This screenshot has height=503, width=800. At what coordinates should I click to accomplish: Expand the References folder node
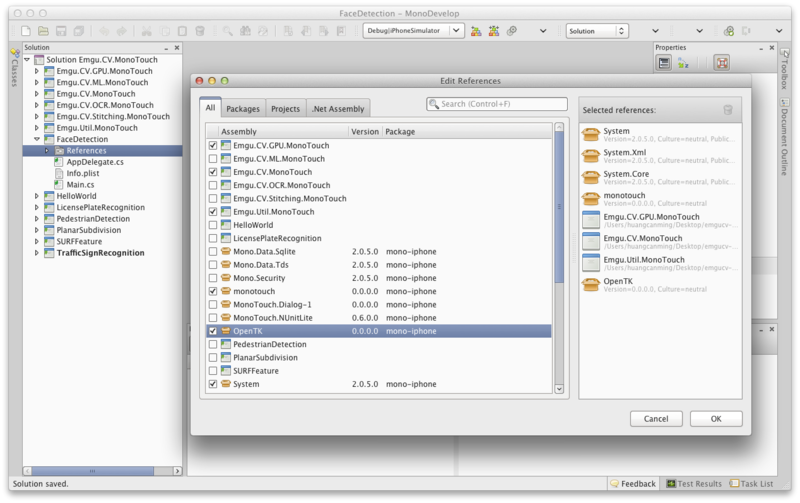click(x=47, y=150)
